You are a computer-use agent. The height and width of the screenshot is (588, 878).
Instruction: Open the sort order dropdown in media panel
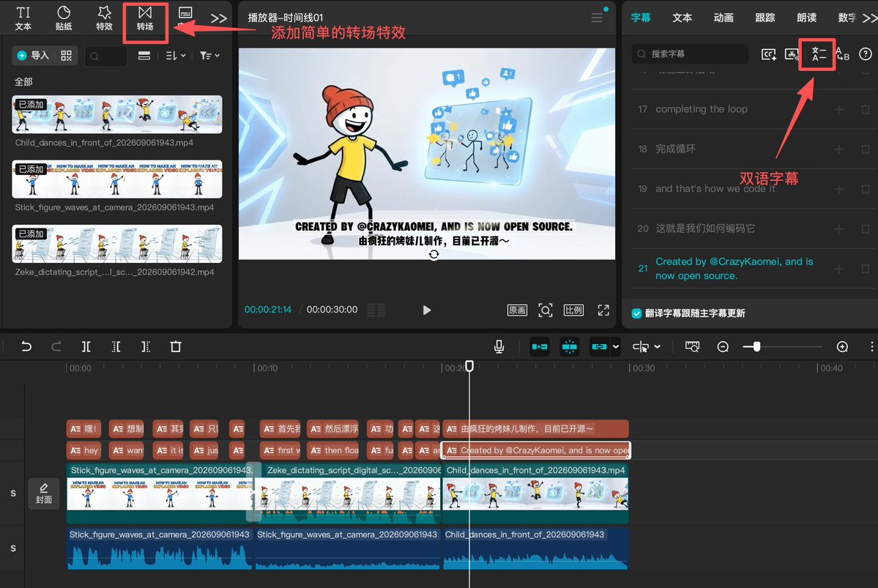[x=176, y=56]
